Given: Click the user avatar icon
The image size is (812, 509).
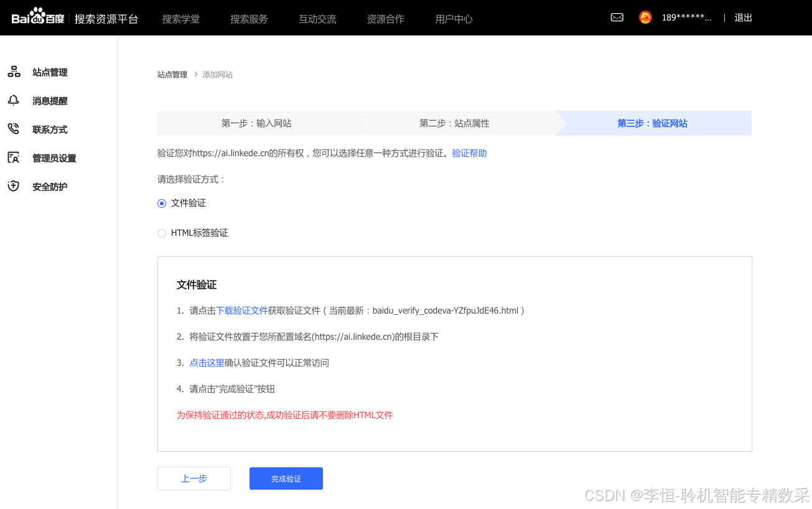Looking at the screenshot, I should 645,17.
